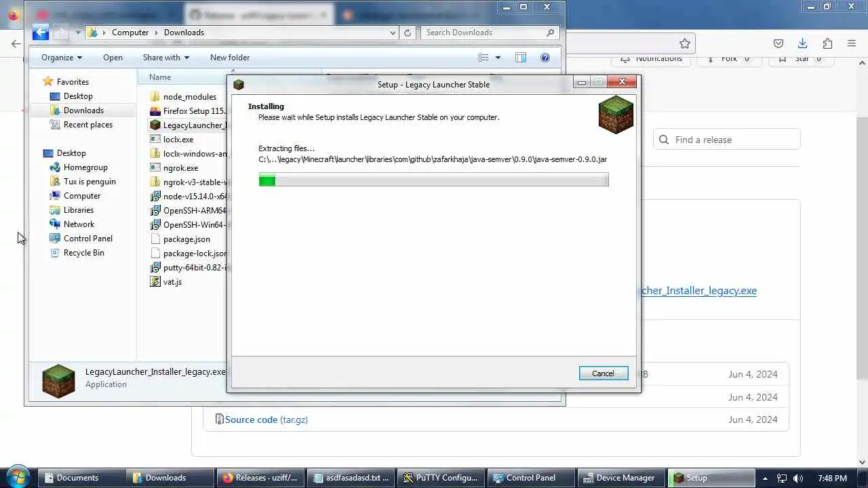Image resolution: width=868 pixels, height=488 pixels.
Task: Switch to the asdfasadasd.txt taskbar window
Action: (x=351, y=478)
